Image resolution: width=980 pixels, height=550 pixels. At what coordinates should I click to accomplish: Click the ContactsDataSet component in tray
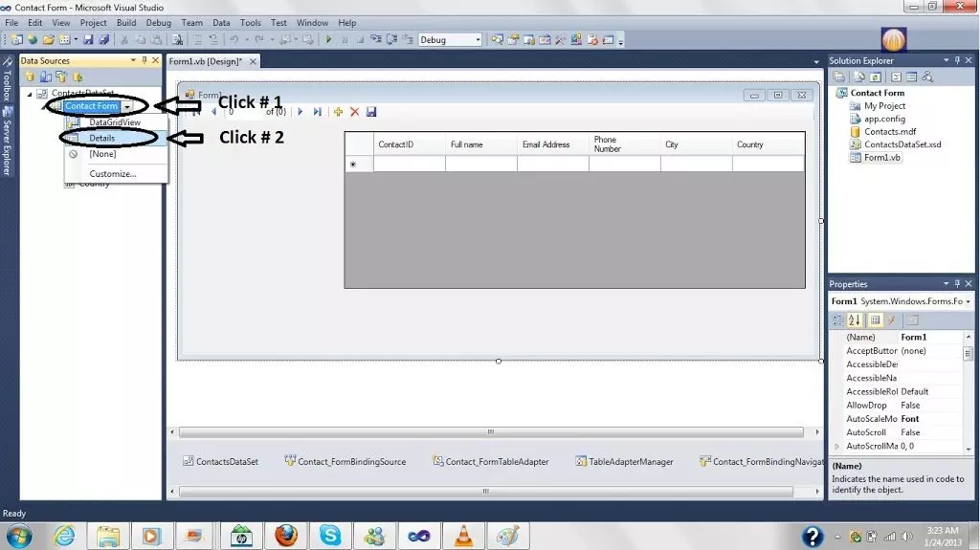coord(221,462)
